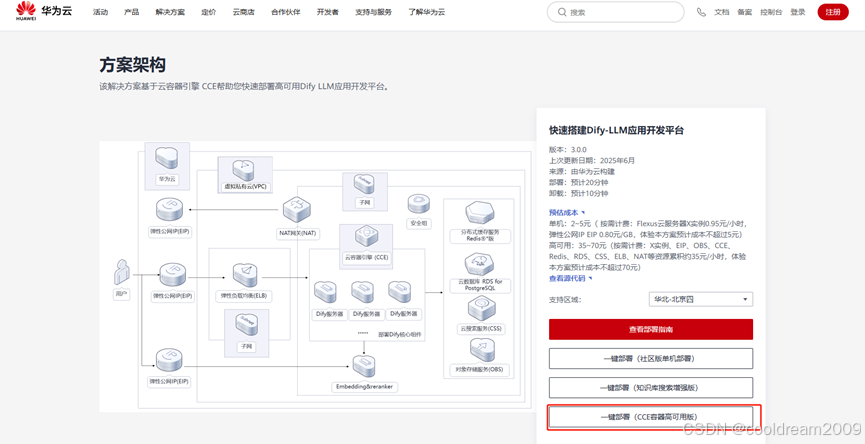Click the 卸载：预计10分钟 text
The image size is (865, 444).
(579, 194)
